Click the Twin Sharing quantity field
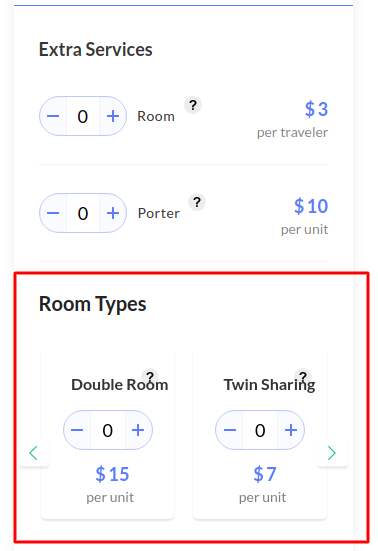Image resolution: width=378 pixels, height=551 pixels. click(260, 430)
